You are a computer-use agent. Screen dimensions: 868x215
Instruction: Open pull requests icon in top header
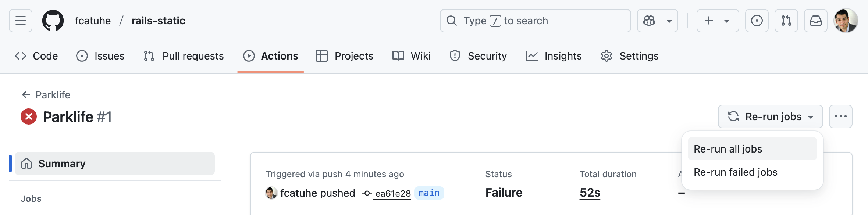coord(786,21)
